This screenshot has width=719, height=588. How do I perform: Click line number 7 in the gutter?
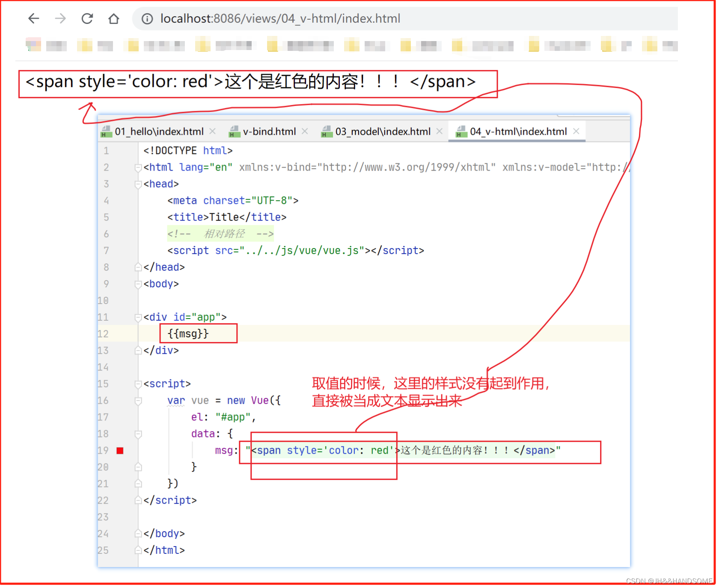click(x=106, y=251)
